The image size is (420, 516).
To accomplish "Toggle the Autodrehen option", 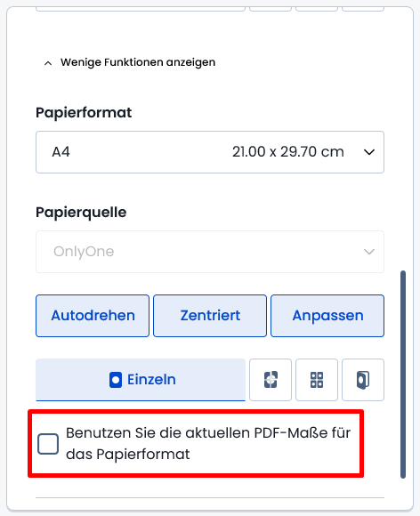I will 93,316.
